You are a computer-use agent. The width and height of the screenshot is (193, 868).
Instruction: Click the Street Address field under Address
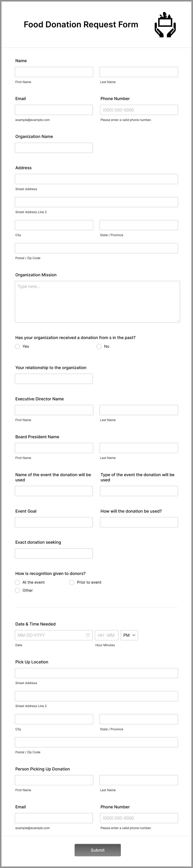96,179
